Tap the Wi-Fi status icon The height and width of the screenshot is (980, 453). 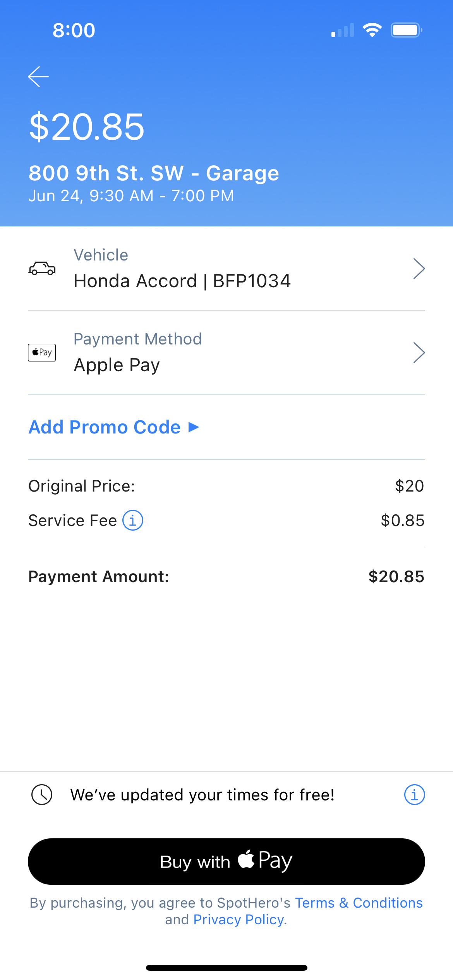click(372, 30)
